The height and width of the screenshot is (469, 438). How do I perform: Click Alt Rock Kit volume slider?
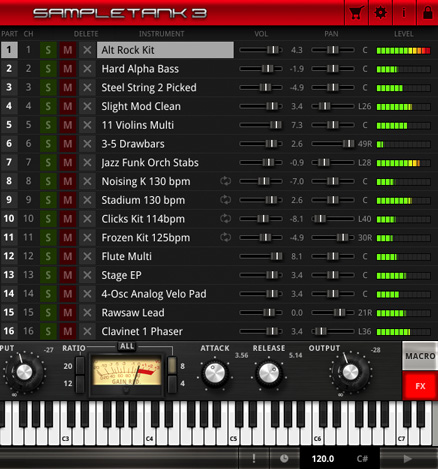click(261, 50)
